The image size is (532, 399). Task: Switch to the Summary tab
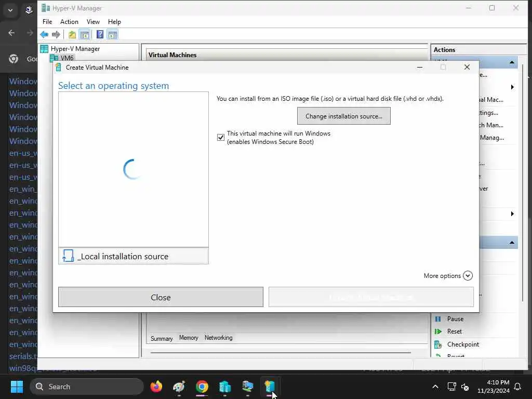(162, 338)
